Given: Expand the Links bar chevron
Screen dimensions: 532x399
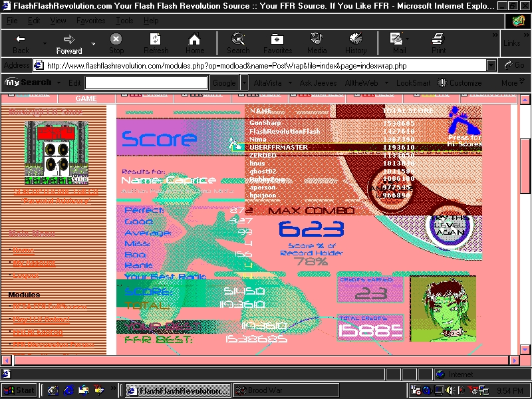Looking at the screenshot, I should (526, 35).
